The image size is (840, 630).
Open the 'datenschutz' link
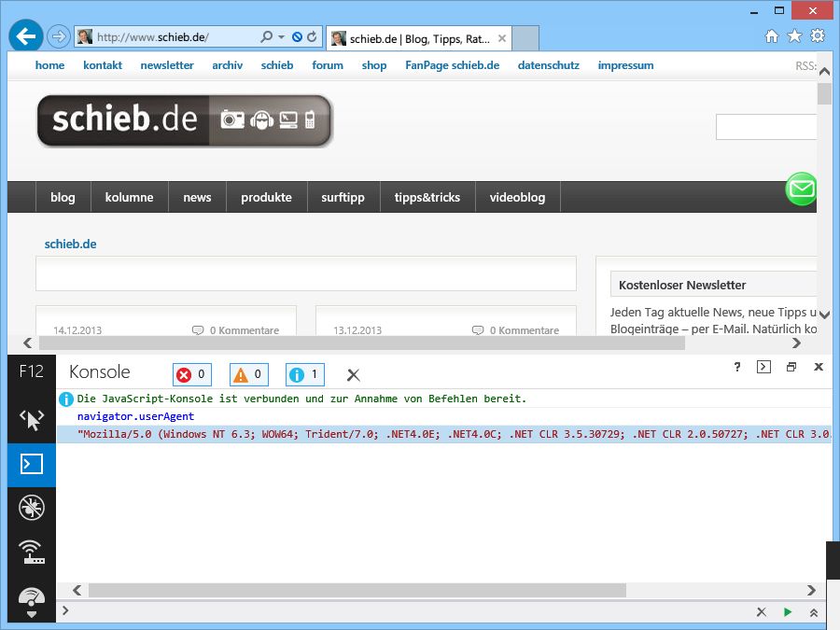549,65
